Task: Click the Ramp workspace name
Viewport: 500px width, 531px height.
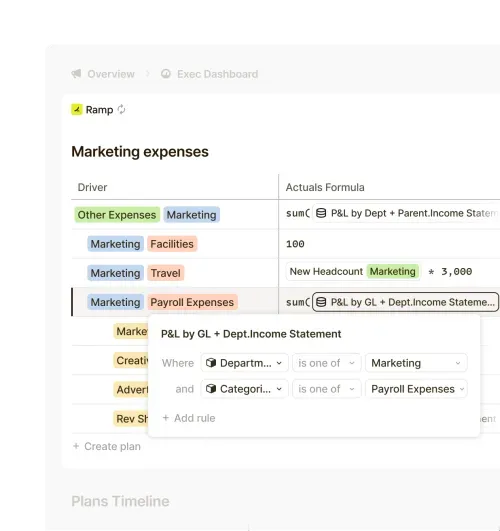Action: click(x=99, y=109)
